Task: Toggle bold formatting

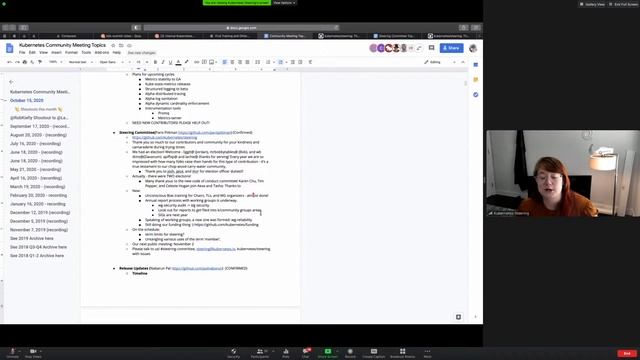Action: (x=155, y=62)
